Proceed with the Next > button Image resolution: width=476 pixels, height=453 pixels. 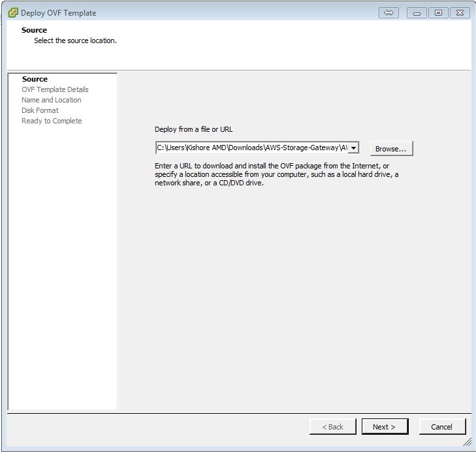(385, 427)
